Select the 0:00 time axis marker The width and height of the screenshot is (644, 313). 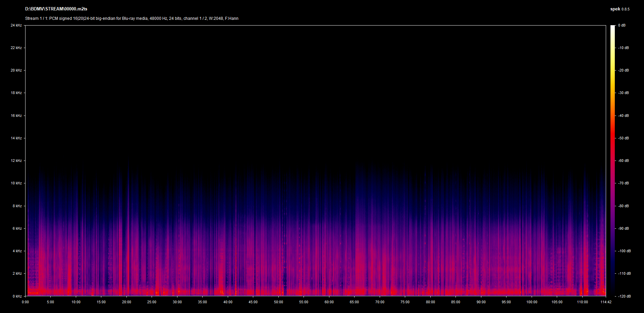click(25, 302)
